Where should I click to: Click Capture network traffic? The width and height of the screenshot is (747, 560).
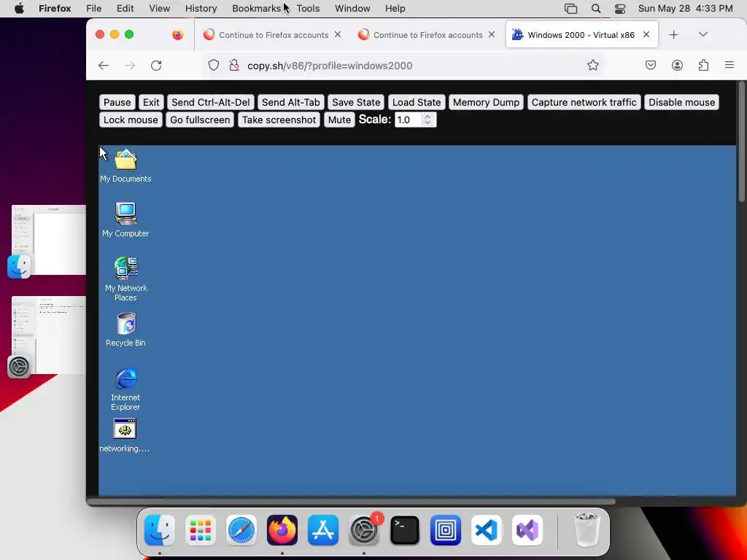coord(584,102)
